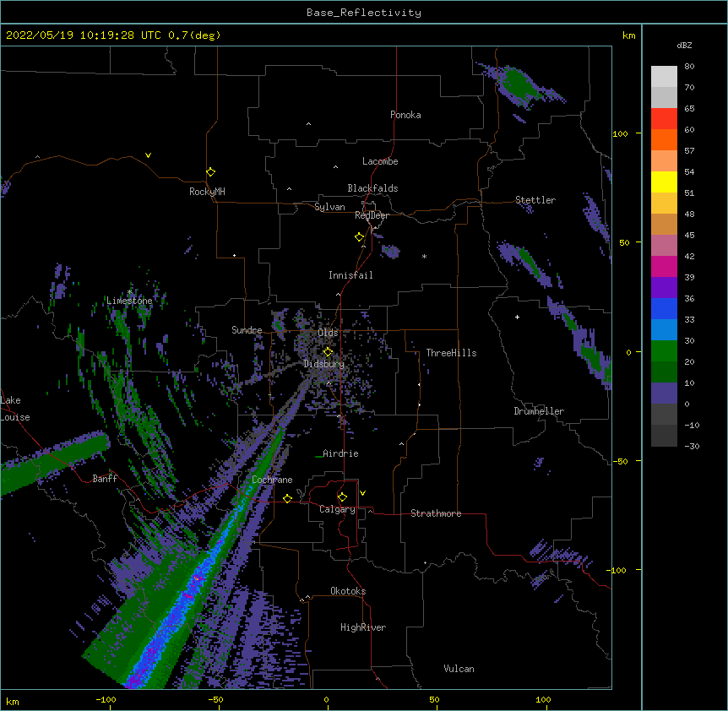Click the 50 tick on the horizontal axis
Image resolution: width=728 pixels, height=711 pixels.
click(x=434, y=699)
